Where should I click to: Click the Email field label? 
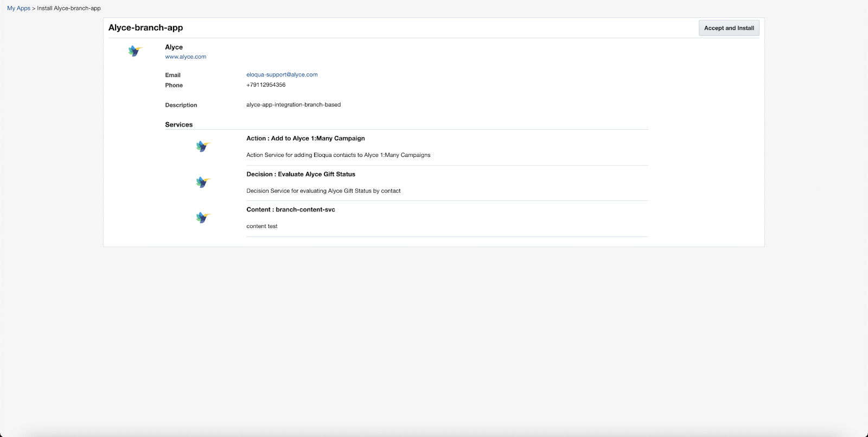(x=173, y=75)
